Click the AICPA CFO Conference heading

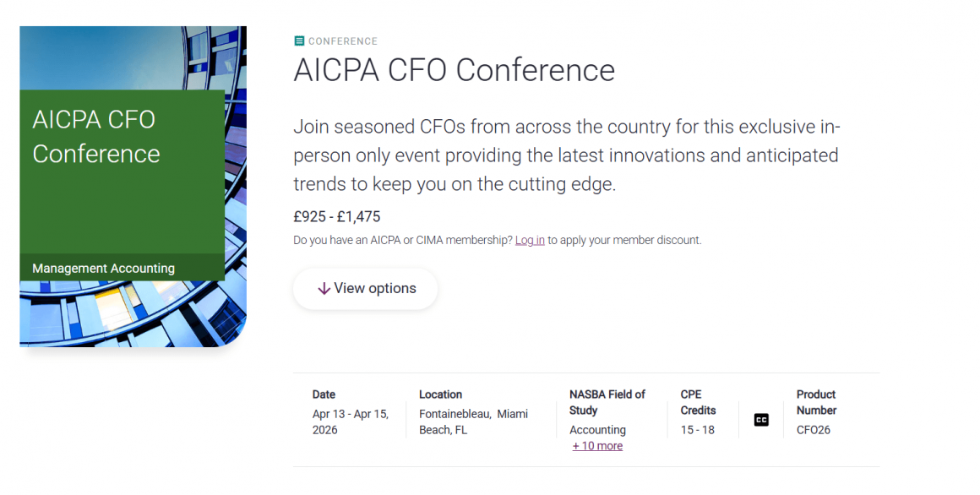coord(454,70)
